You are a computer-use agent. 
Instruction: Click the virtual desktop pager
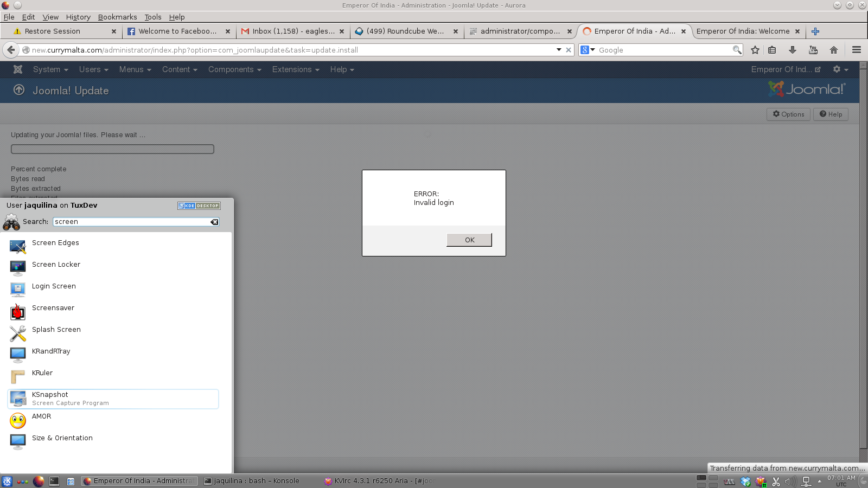pos(707,481)
